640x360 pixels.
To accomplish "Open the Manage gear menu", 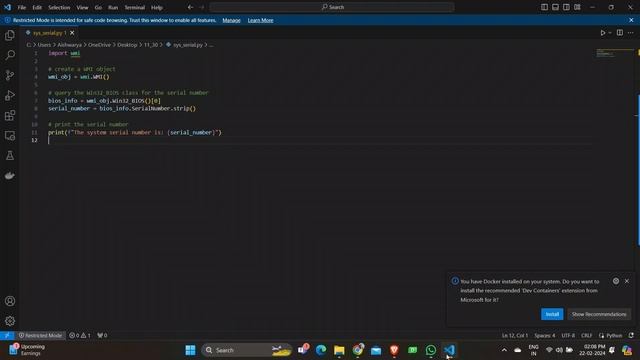I will point(10,321).
